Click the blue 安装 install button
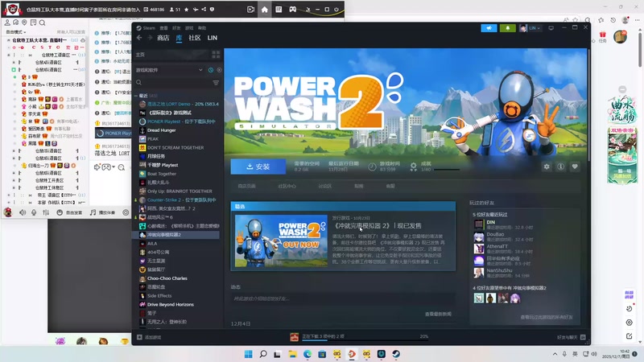This screenshot has height=362, width=644. point(258,167)
